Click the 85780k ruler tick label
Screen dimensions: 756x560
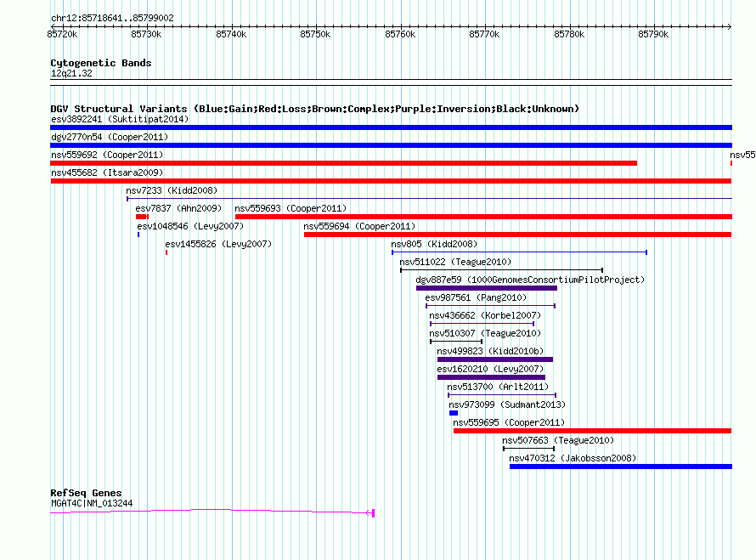coord(569,34)
